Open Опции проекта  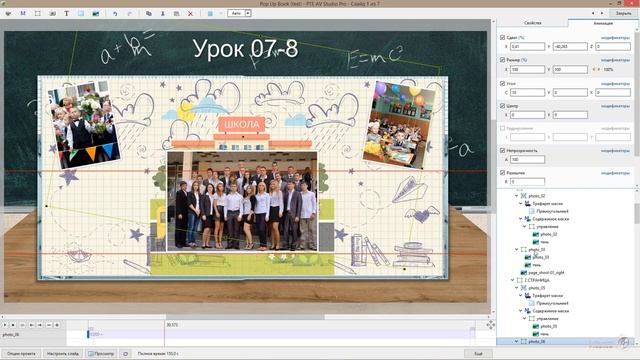tap(21, 354)
